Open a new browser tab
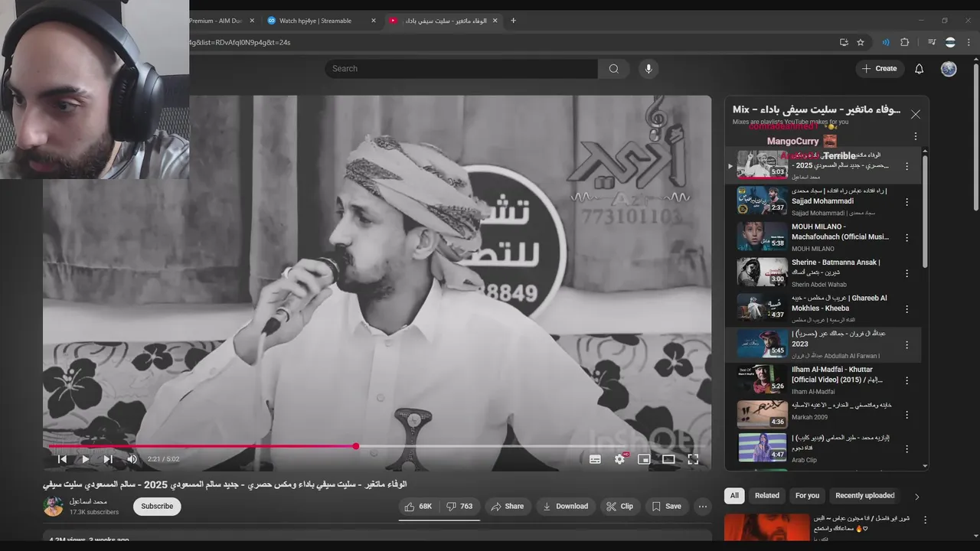This screenshot has height=551, width=980. 513,21
